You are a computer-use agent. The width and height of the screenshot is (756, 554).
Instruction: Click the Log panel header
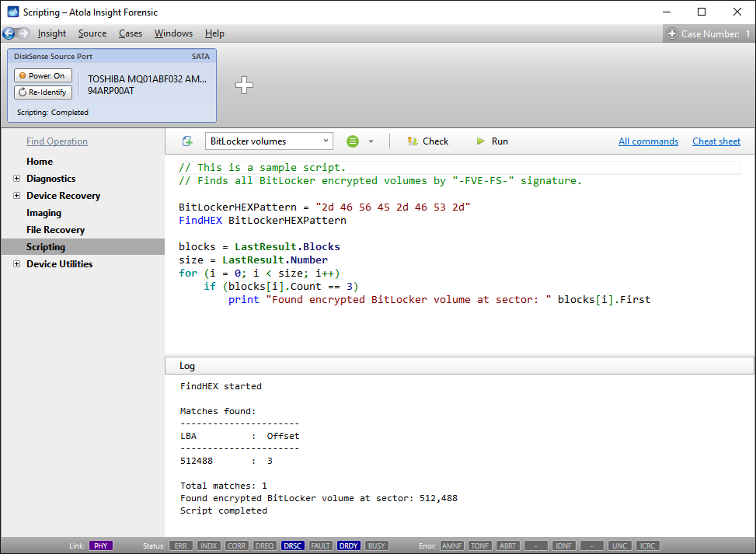(459, 365)
